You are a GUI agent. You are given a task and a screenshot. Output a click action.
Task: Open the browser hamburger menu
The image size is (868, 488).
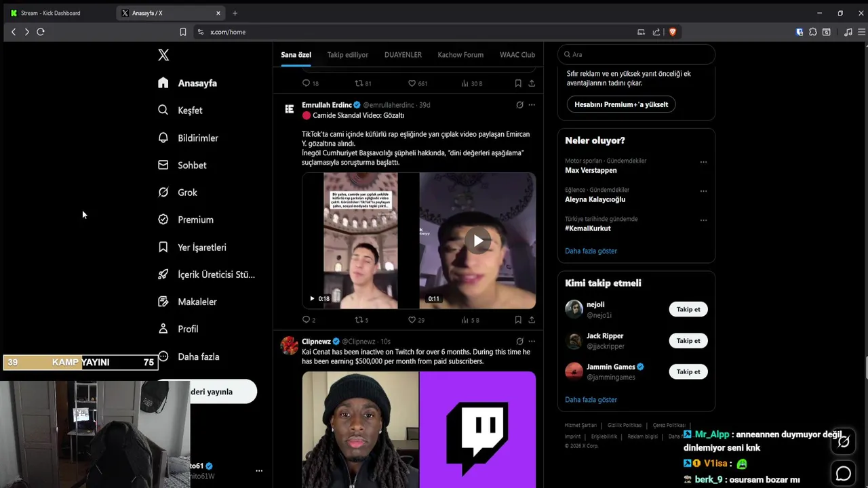861,32
